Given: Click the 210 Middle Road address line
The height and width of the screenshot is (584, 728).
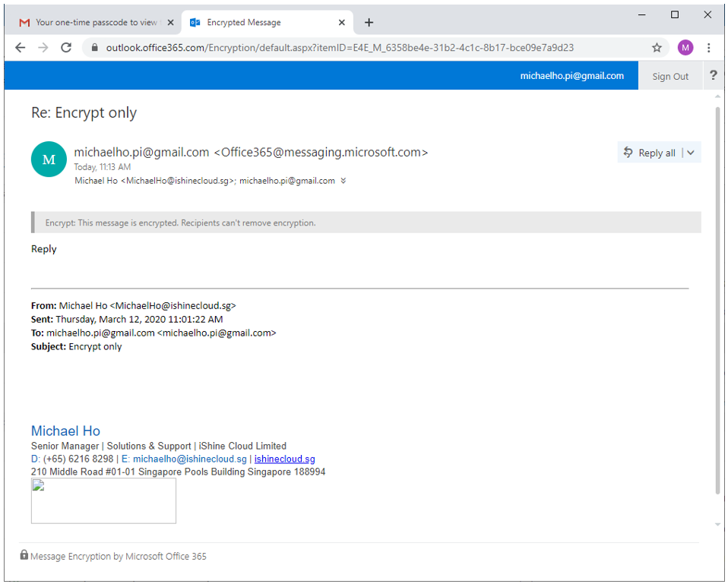Looking at the screenshot, I should 179,472.
